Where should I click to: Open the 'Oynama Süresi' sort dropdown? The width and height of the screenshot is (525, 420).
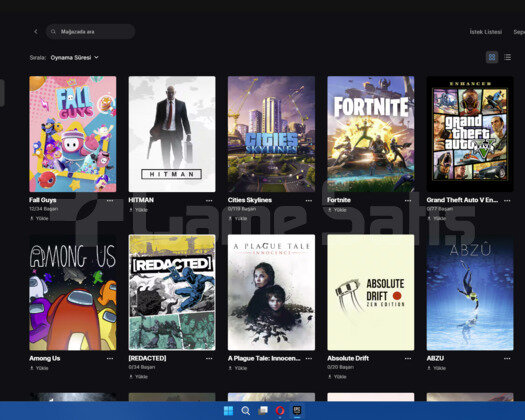(x=74, y=58)
